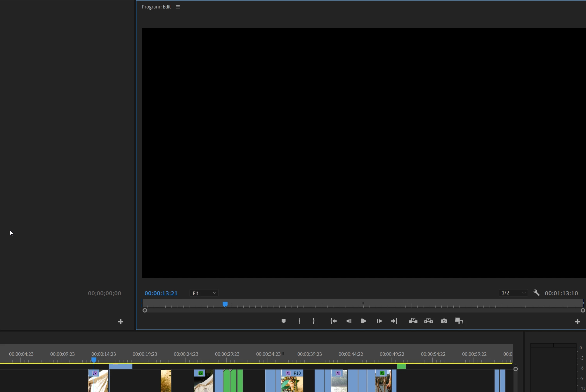586x392 pixels.
Task: Step forward one frame
Action: click(379, 321)
